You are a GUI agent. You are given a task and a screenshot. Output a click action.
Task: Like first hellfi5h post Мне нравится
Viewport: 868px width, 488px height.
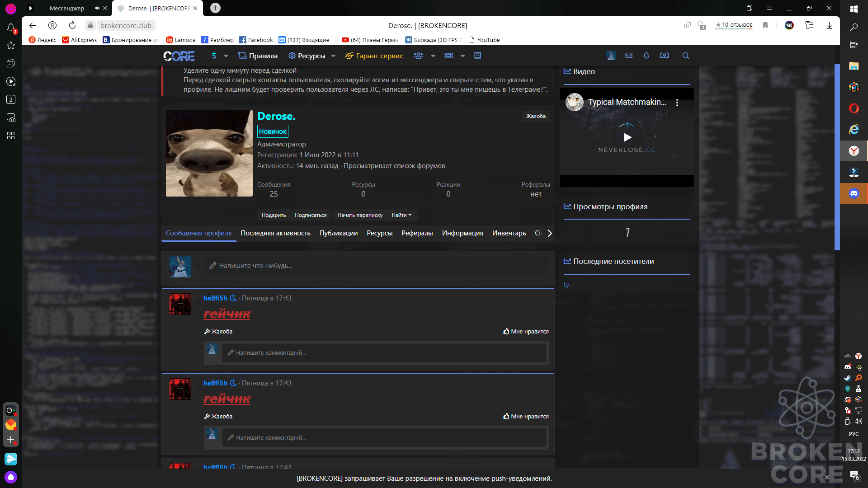(x=526, y=332)
